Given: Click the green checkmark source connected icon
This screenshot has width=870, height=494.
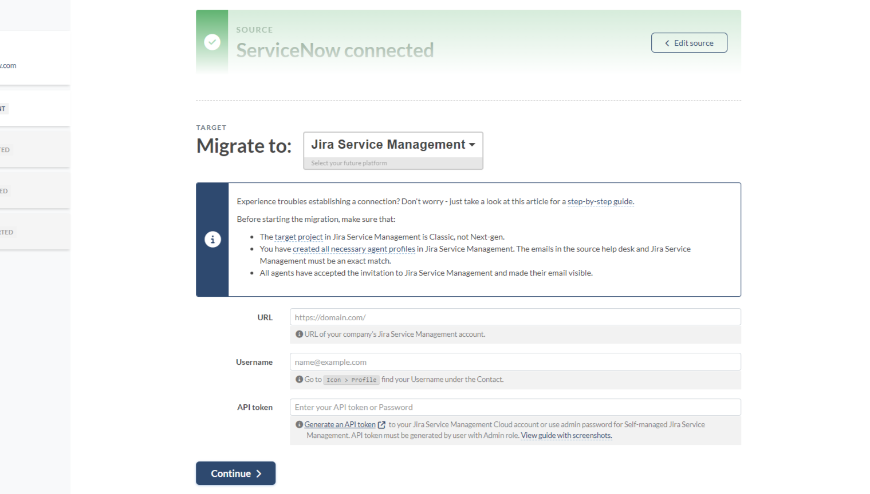Looking at the screenshot, I should tap(212, 42).
